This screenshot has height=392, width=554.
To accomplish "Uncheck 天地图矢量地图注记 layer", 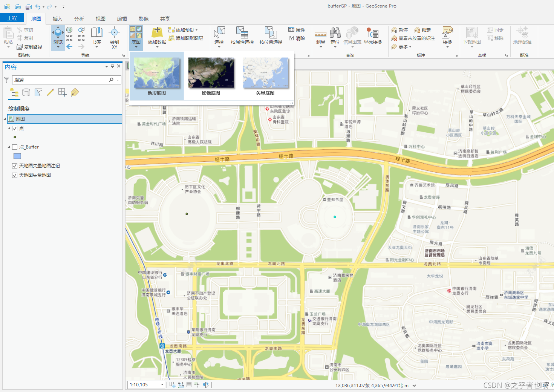I will (x=15, y=166).
